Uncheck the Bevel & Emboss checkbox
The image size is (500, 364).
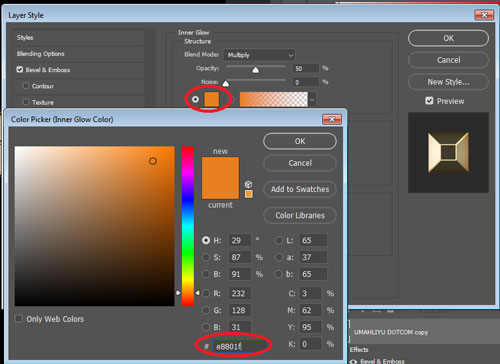tap(20, 69)
